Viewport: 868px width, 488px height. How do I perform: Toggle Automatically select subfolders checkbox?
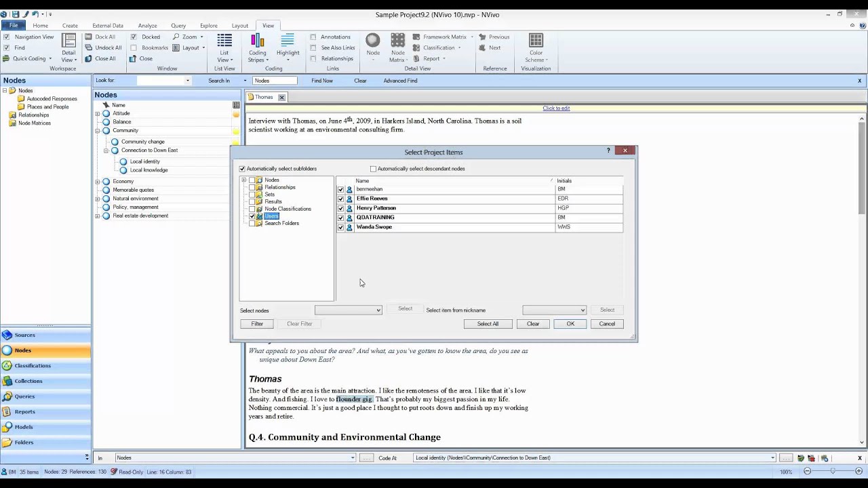[x=242, y=169]
